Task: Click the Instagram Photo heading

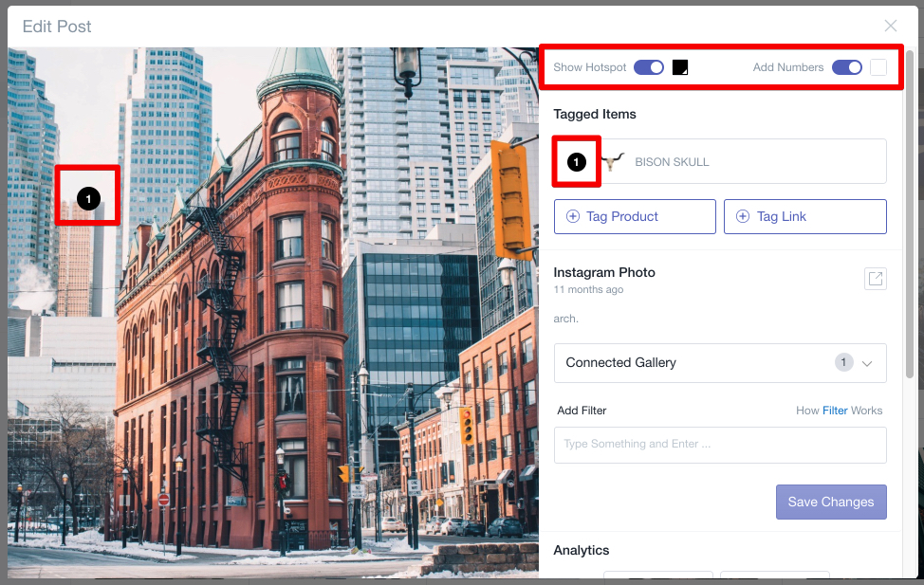Action: (604, 272)
